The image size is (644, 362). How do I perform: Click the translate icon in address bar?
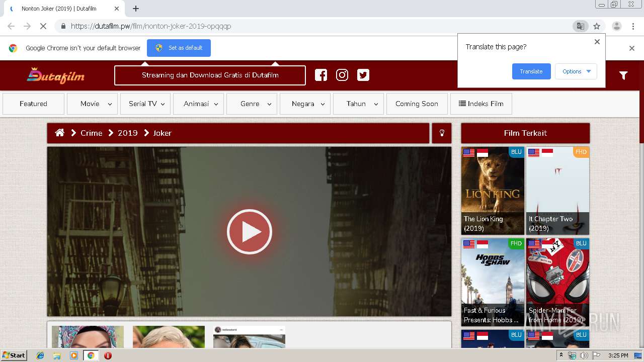click(580, 26)
